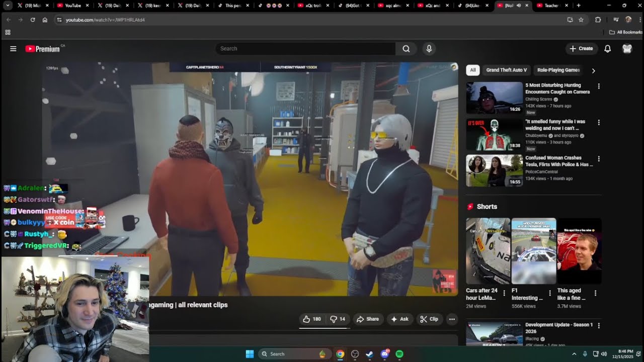Open the system tray volume control

[x=604, y=354]
